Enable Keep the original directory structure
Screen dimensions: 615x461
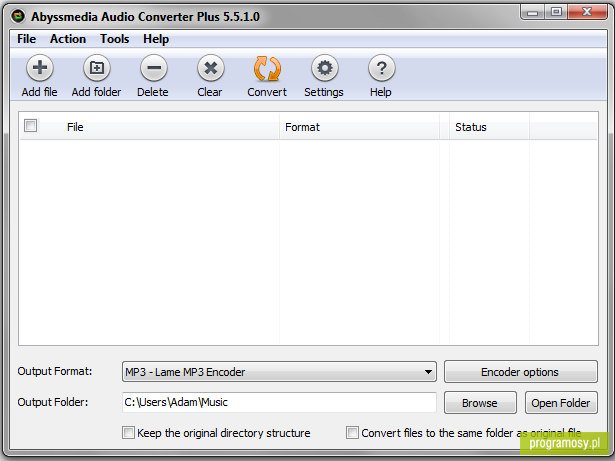tap(128, 433)
